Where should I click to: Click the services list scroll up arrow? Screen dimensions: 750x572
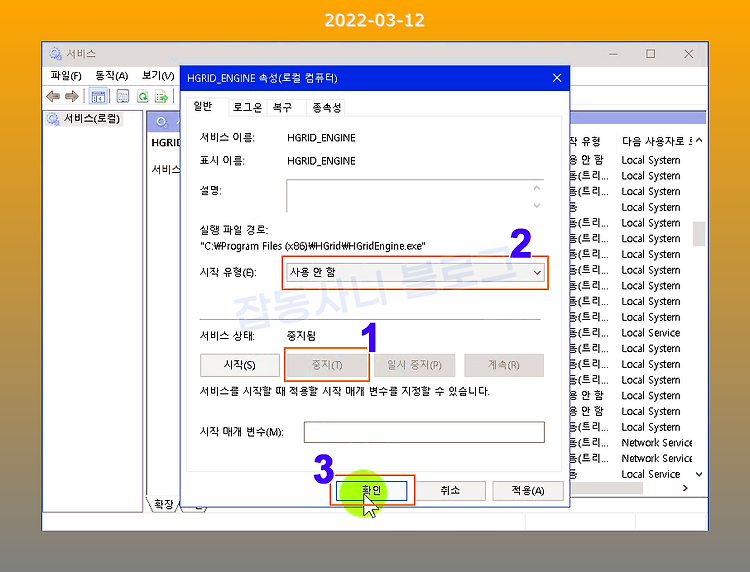point(699,140)
